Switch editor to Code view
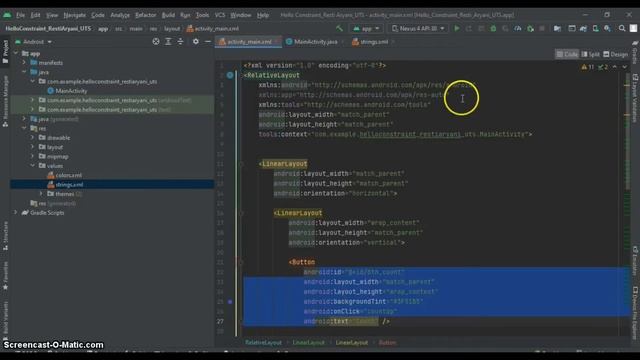640x360 pixels. point(567,54)
